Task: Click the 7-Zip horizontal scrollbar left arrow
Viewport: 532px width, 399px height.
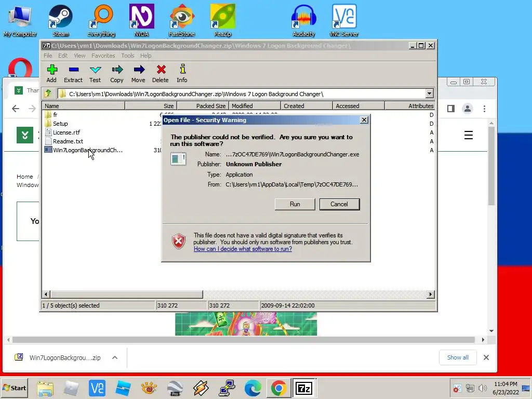Action: coord(46,294)
